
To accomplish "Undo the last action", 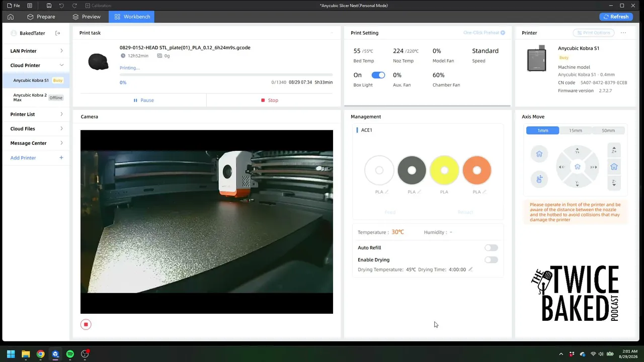I will [x=61, y=6].
